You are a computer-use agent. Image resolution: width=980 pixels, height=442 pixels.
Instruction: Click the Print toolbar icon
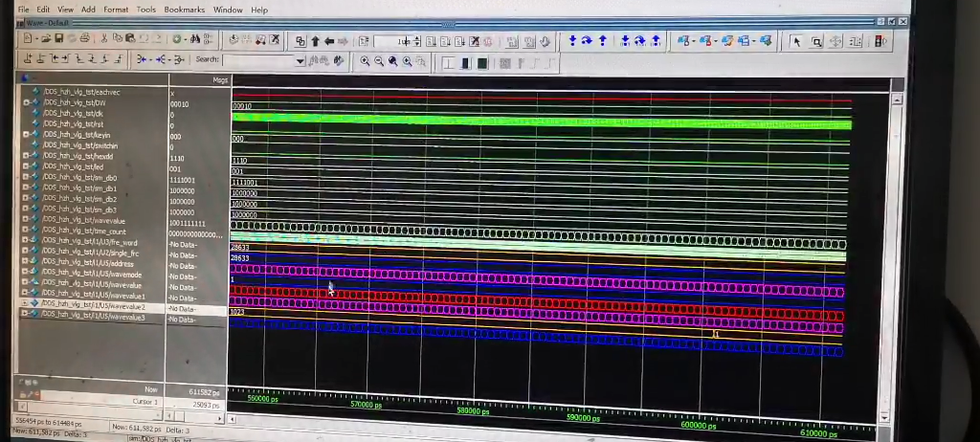click(85, 39)
